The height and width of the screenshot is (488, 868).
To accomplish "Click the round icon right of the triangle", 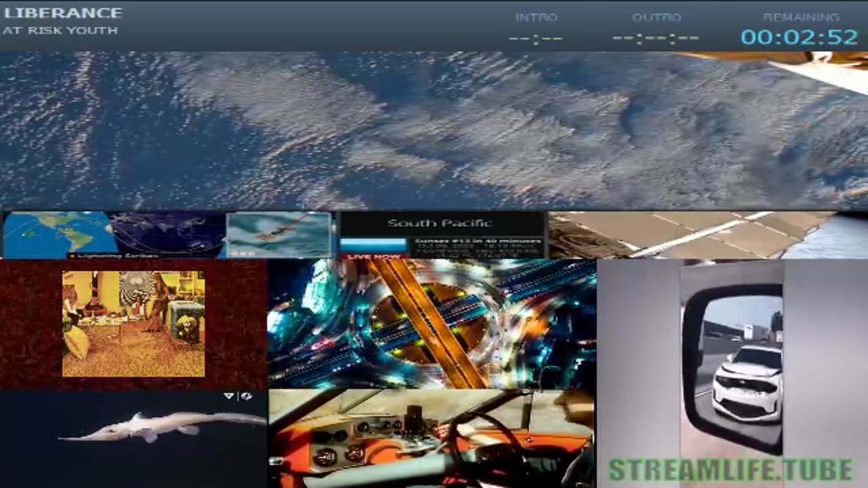I will pos(246,396).
